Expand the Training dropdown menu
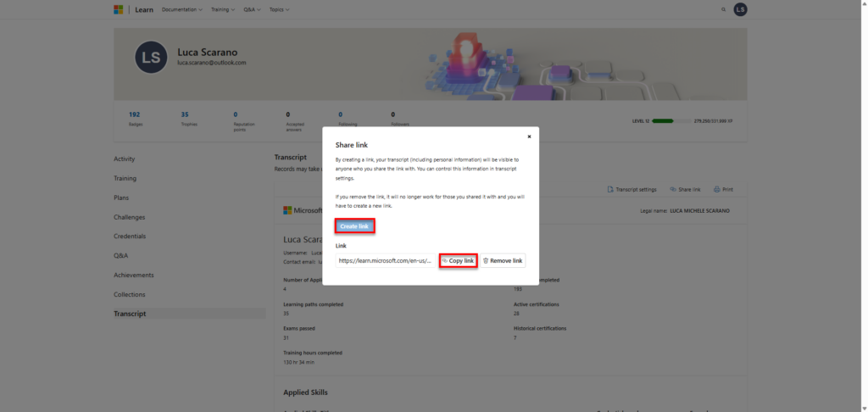This screenshot has width=868, height=412. point(223,9)
